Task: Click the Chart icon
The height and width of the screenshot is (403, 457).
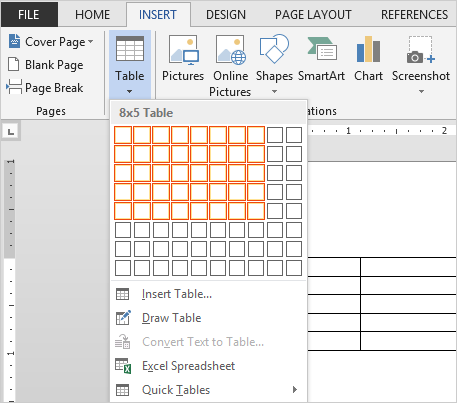Action: [x=368, y=49]
